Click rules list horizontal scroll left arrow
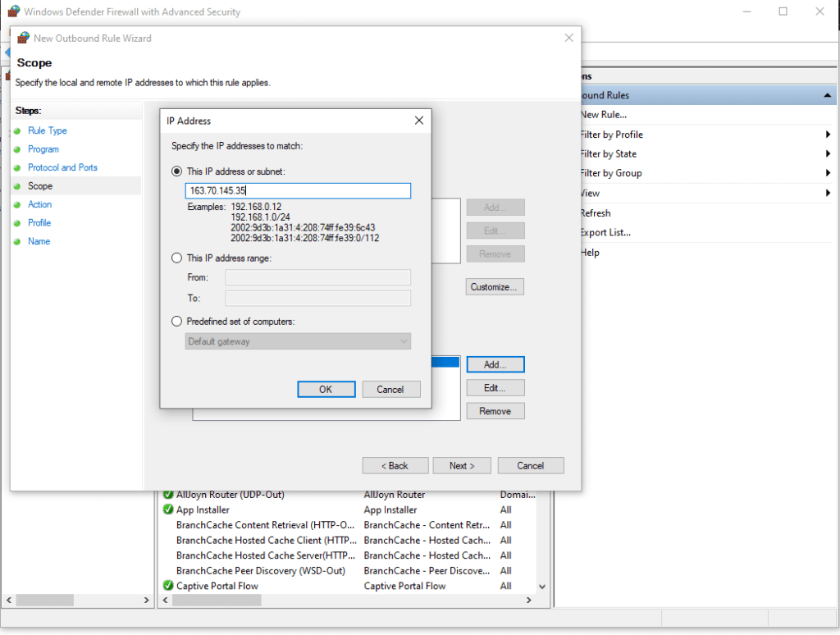Viewport: 840px width, 635px height. tap(166, 601)
